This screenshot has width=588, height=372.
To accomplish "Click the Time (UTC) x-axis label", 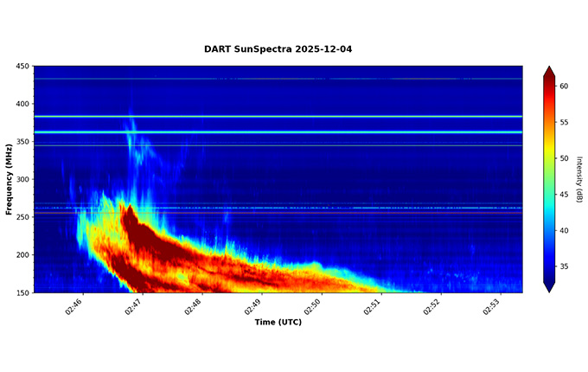I will point(278,322).
